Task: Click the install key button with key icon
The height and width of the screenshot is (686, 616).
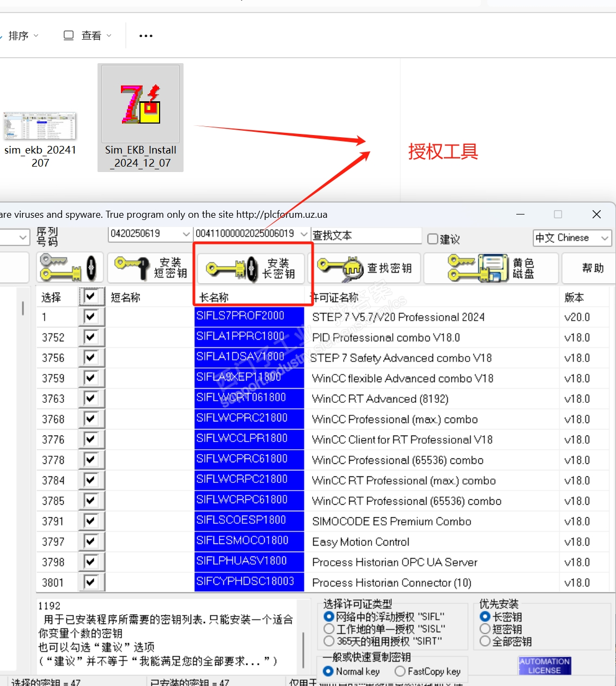Action: point(69,268)
